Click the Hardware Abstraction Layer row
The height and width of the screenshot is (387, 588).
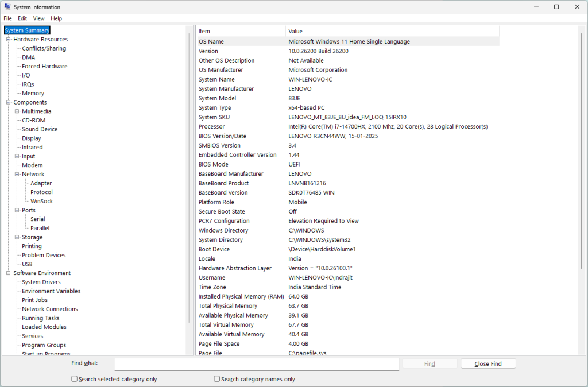click(349, 269)
